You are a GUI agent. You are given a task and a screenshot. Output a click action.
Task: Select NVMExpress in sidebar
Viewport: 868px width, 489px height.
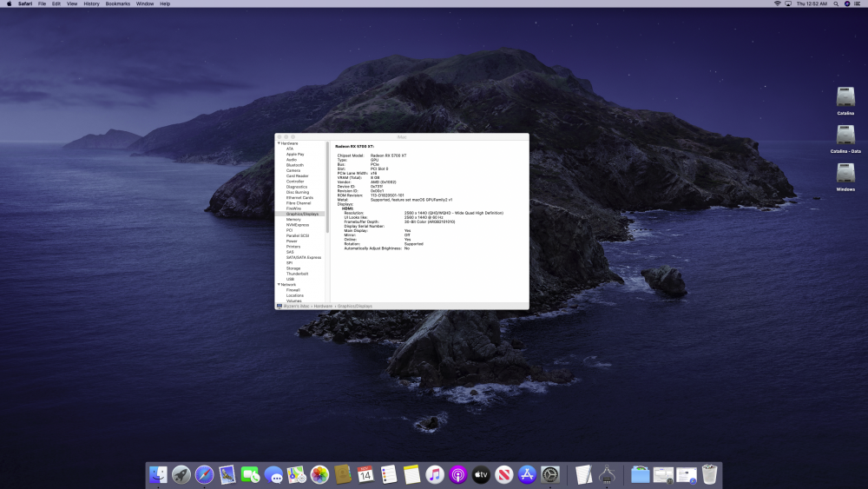pyautogui.click(x=297, y=225)
